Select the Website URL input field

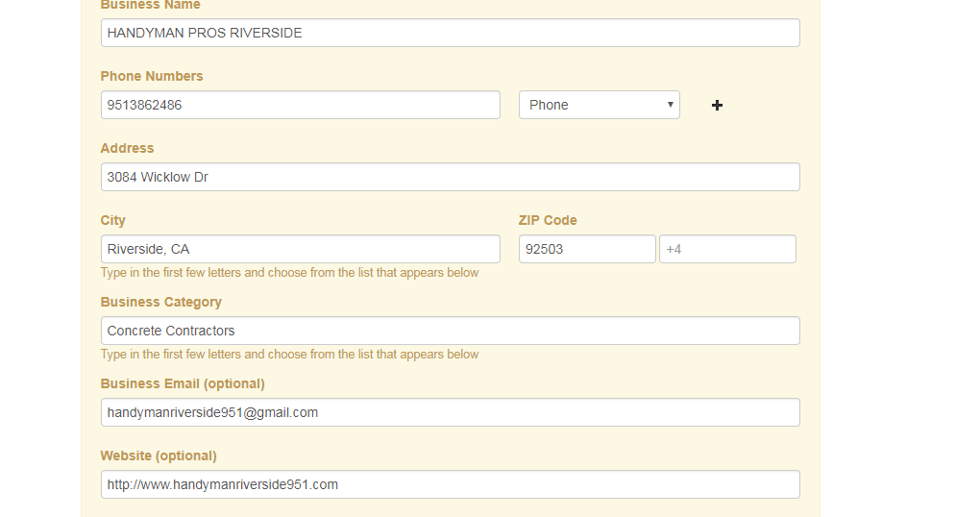point(450,484)
